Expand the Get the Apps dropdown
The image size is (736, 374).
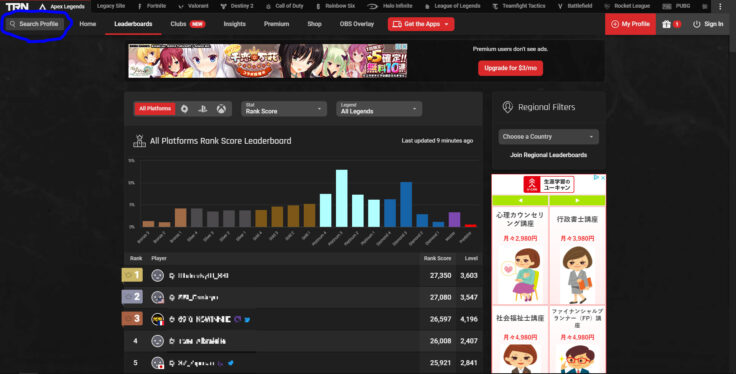(x=421, y=24)
